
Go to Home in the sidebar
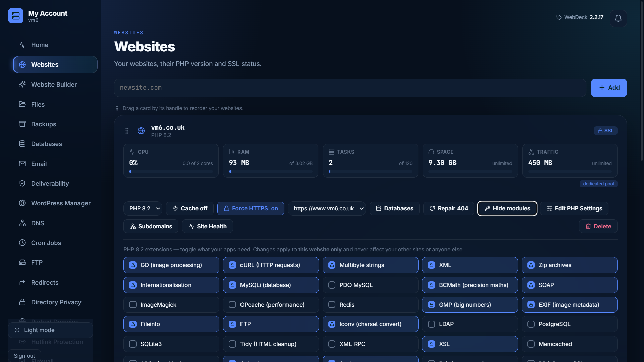[x=55, y=45]
